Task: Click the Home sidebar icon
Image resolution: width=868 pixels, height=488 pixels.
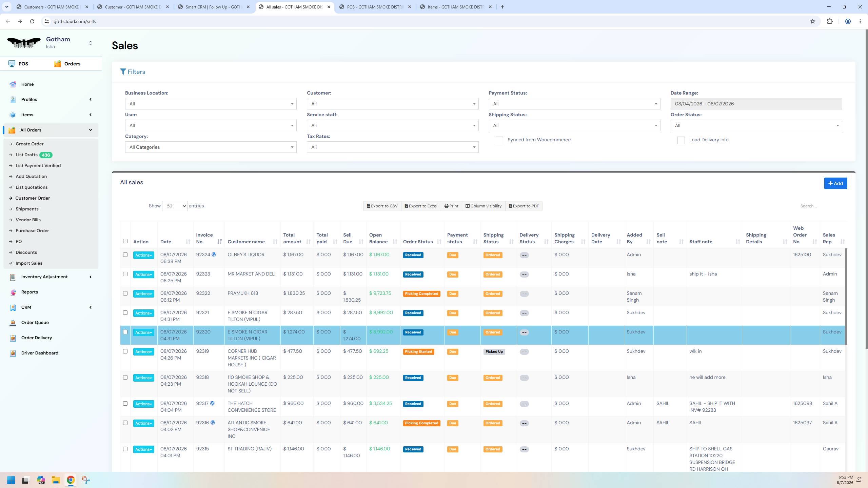Action: coord(13,84)
